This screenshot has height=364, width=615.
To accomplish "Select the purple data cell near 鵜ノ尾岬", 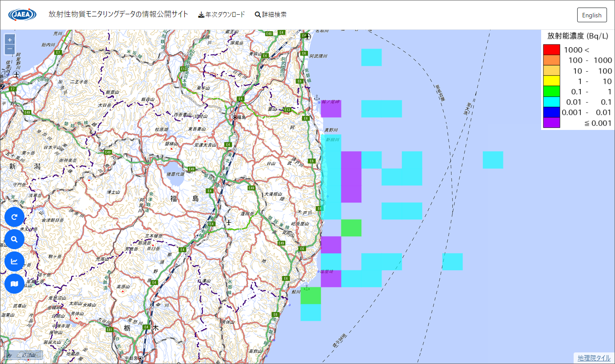I will pos(331,109).
